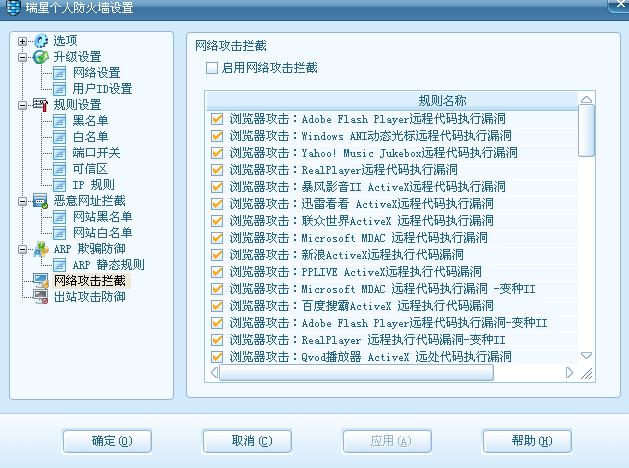Uncheck the 迅雷看看 ActiveX rule
Screen dimensions: 629x468
click(x=217, y=204)
